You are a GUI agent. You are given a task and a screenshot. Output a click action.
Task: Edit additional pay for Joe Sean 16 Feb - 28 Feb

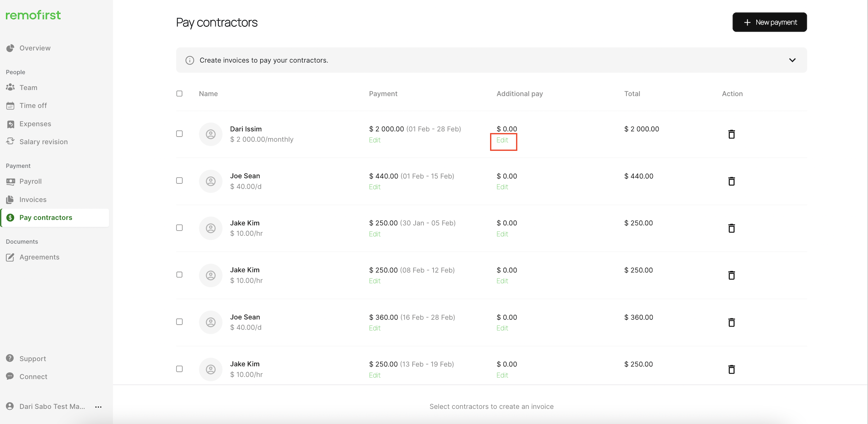tap(502, 328)
